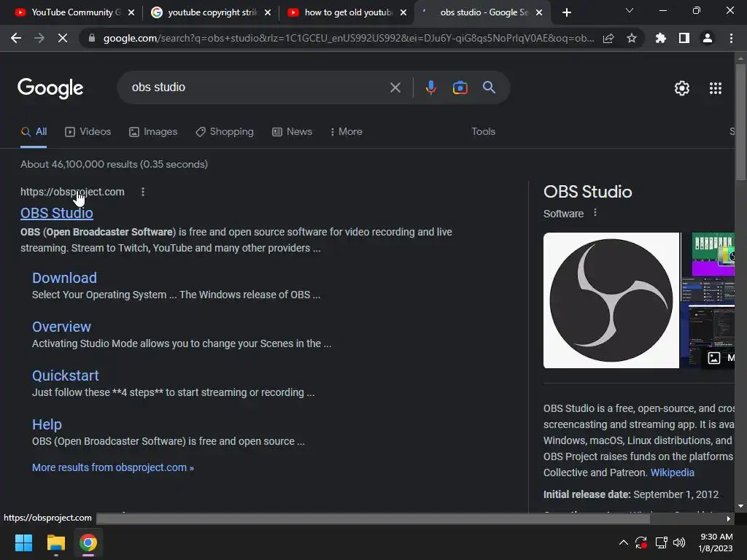Close the youtube copyright strike tab
Screen dimensions: 747x560
(x=268, y=12)
